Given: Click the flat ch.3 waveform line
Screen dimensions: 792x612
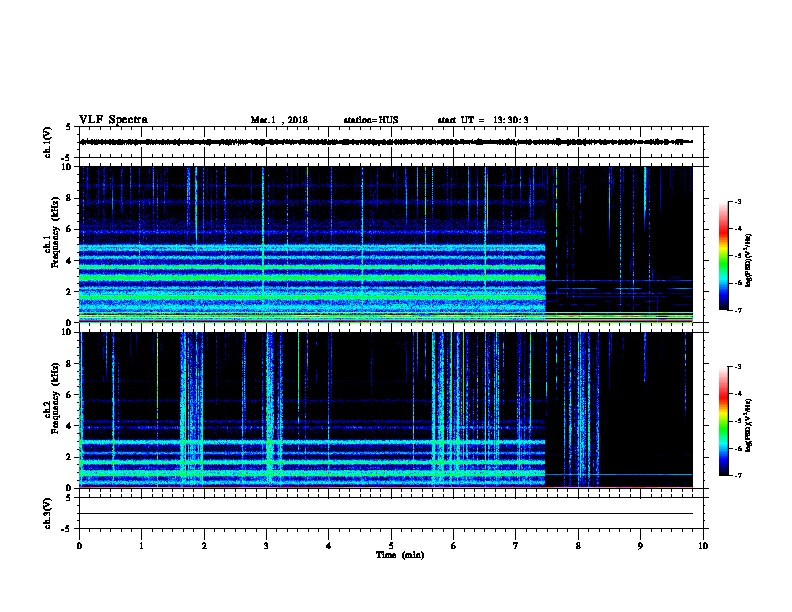Looking at the screenshot, I should (386, 514).
